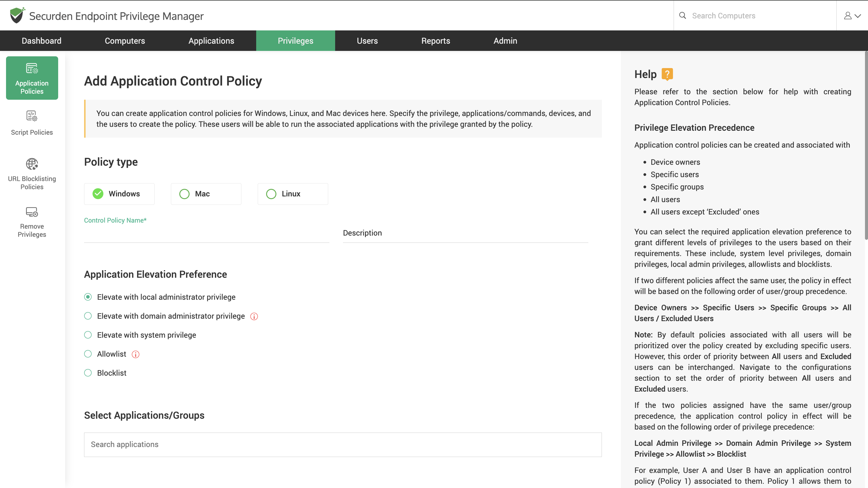The image size is (868, 488).
Task: Open Application Policies in sidebar
Action: (32, 78)
